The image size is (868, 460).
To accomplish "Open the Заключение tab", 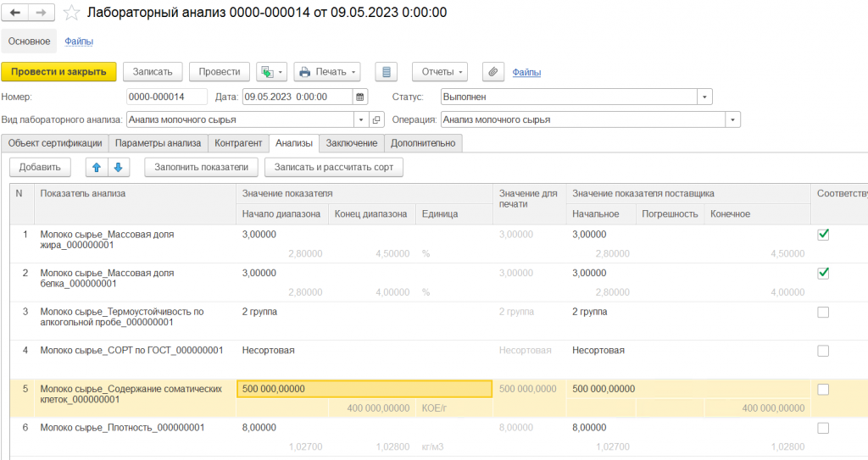I will [352, 143].
